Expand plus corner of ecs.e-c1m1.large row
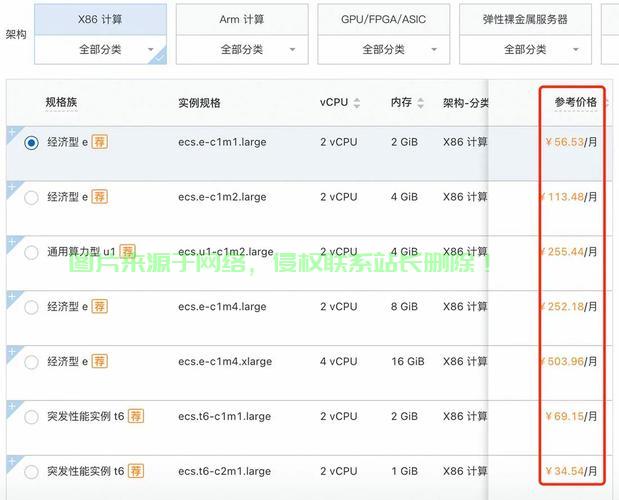The image size is (619, 500). coord(12,132)
